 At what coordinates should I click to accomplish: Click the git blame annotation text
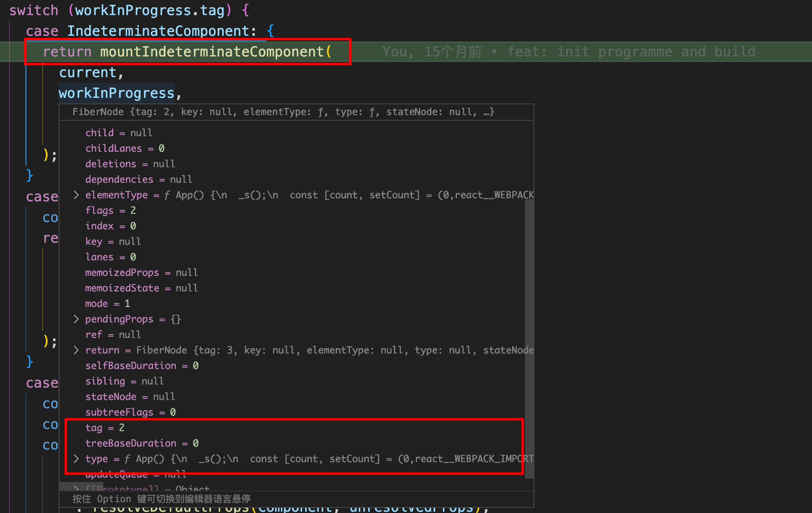click(x=568, y=52)
